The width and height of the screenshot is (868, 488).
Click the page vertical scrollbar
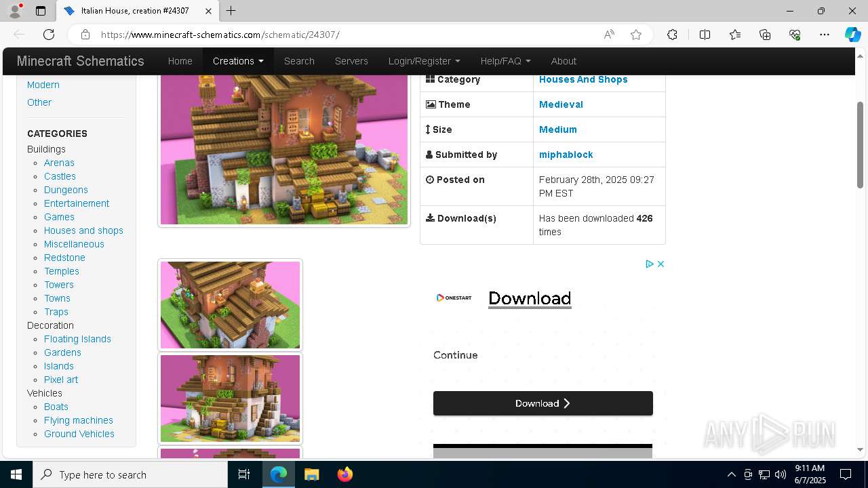(x=860, y=145)
